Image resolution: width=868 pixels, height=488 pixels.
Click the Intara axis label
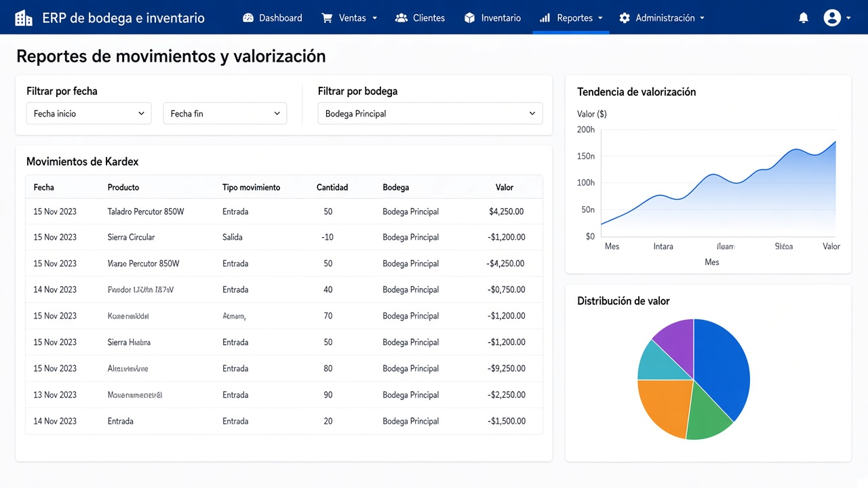click(663, 246)
